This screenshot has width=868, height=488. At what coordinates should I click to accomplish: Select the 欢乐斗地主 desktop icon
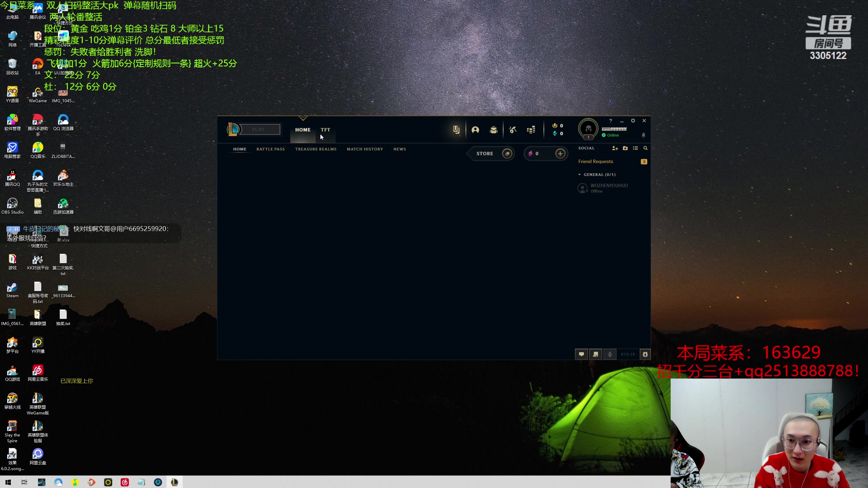pos(63,179)
